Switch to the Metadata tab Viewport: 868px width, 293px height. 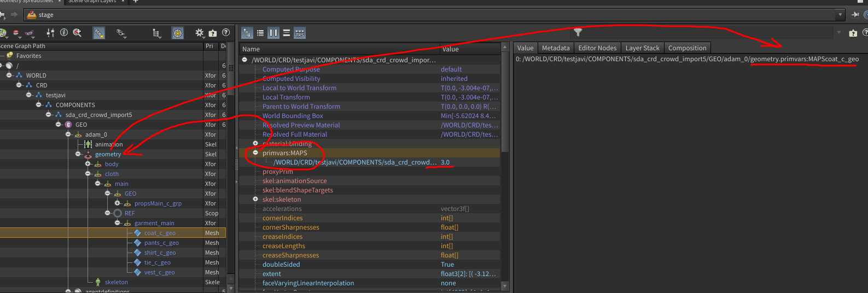556,48
